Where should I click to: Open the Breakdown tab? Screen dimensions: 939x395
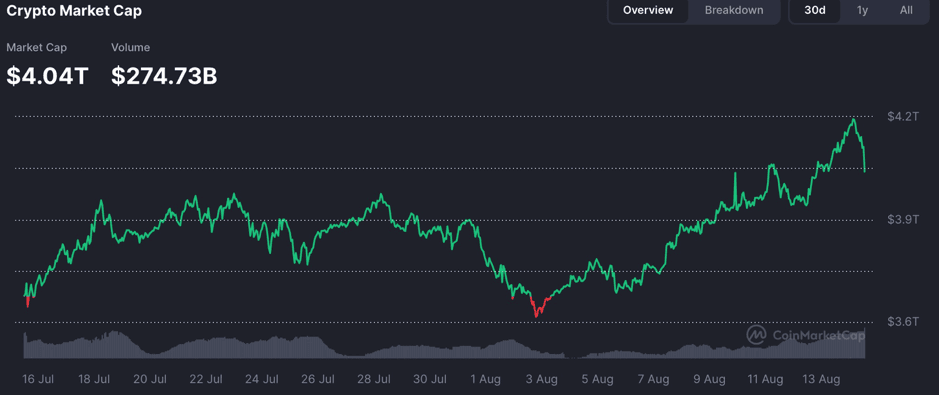click(734, 10)
